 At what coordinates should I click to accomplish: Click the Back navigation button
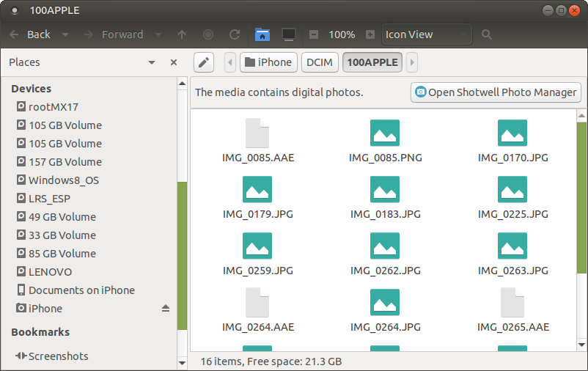[x=31, y=34]
